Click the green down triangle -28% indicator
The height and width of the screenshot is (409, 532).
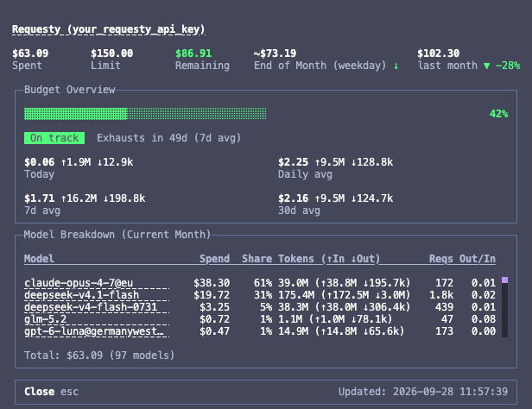point(502,66)
